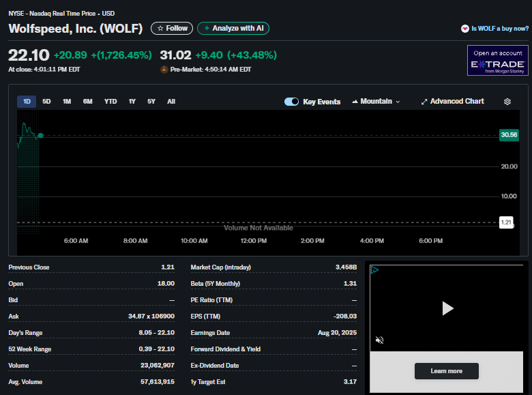Click the mountain chart type icon
The height and width of the screenshot is (395, 532).
pos(355,102)
